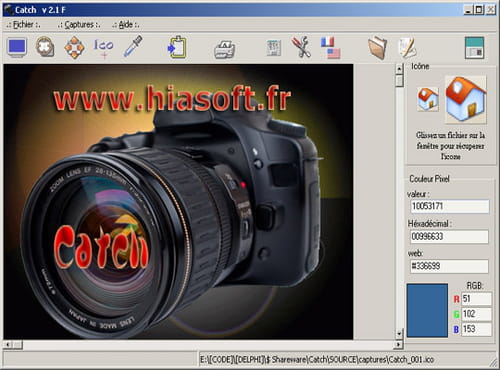Select the eyedropper color picker tool
500x370 pixels.
coord(133,46)
